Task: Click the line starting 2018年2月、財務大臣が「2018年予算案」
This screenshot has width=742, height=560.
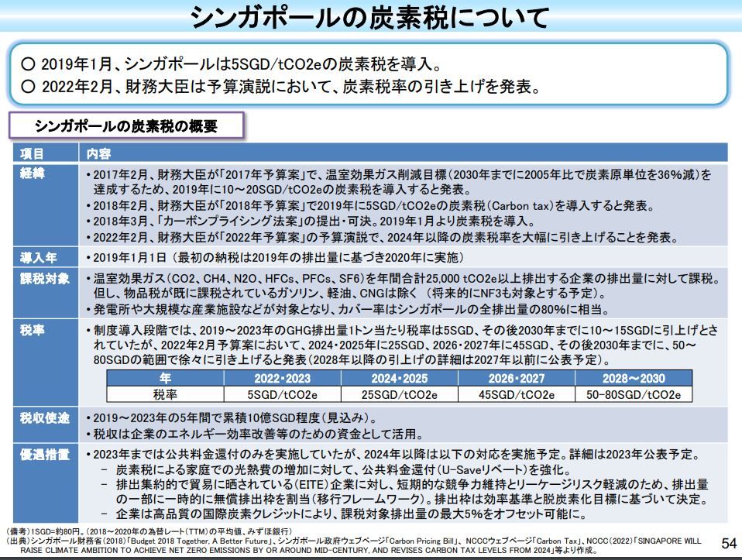Action: 370,206
